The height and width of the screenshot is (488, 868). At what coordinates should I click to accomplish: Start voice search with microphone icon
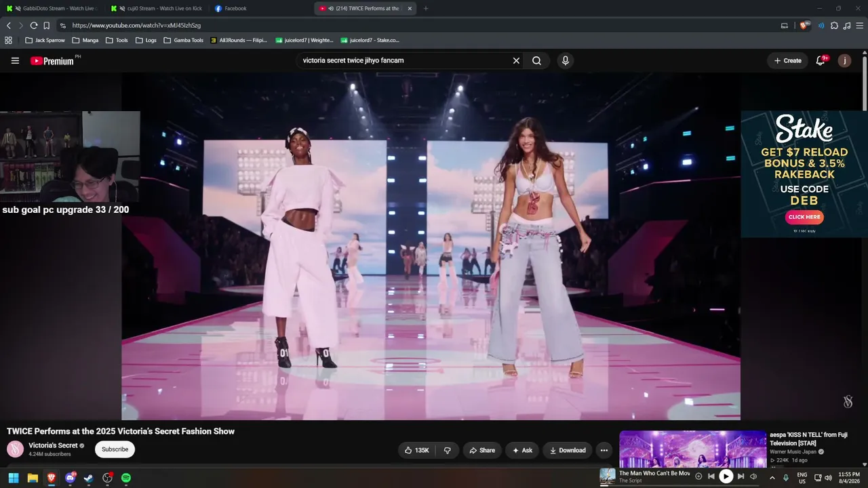tap(566, 61)
